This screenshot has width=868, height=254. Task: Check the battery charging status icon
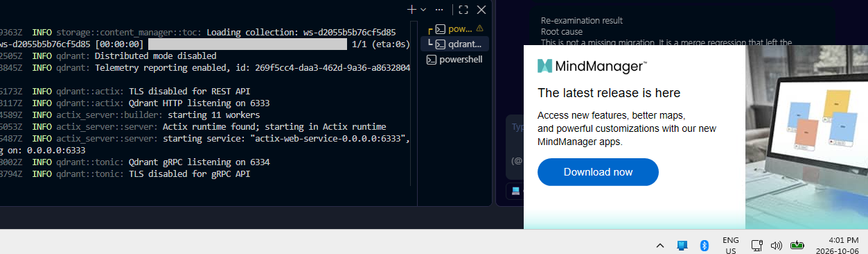797,245
